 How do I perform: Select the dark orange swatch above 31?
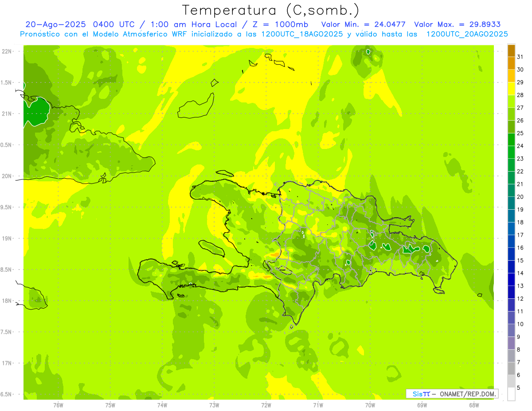coord(511,51)
